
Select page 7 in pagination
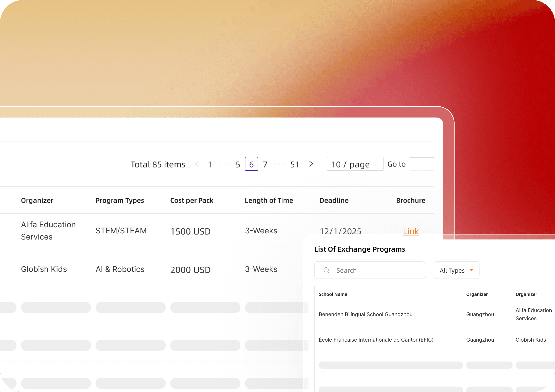[x=265, y=164]
